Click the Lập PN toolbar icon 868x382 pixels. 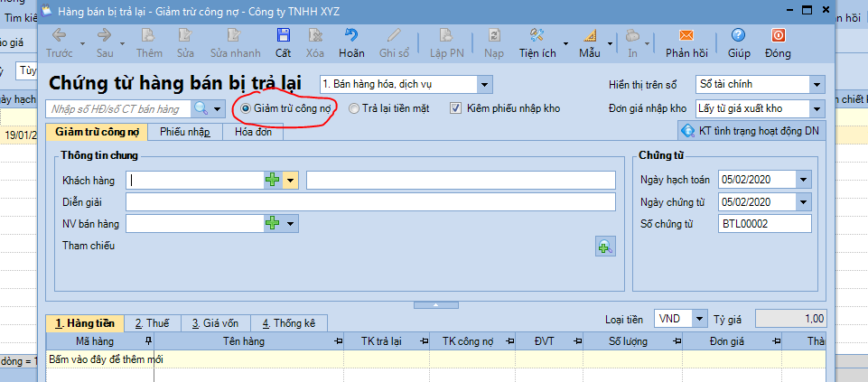pyautogui.click(x=446, y=35)
